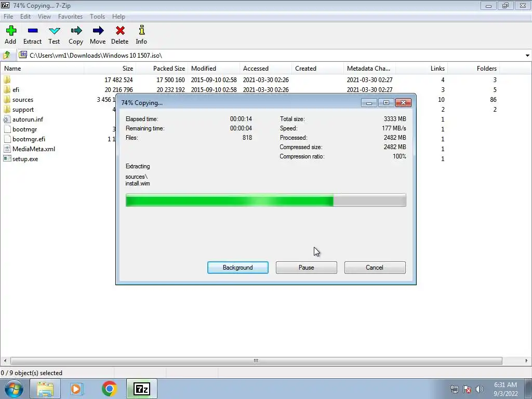532x399 pixels.
Task: Open the File menu
Action: coord(8,16)
